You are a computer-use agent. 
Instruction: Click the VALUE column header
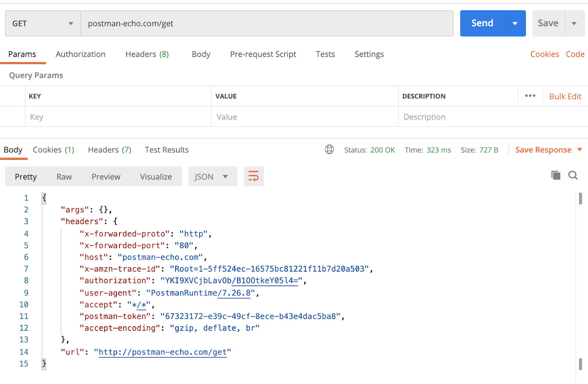[x=226, y=96]
